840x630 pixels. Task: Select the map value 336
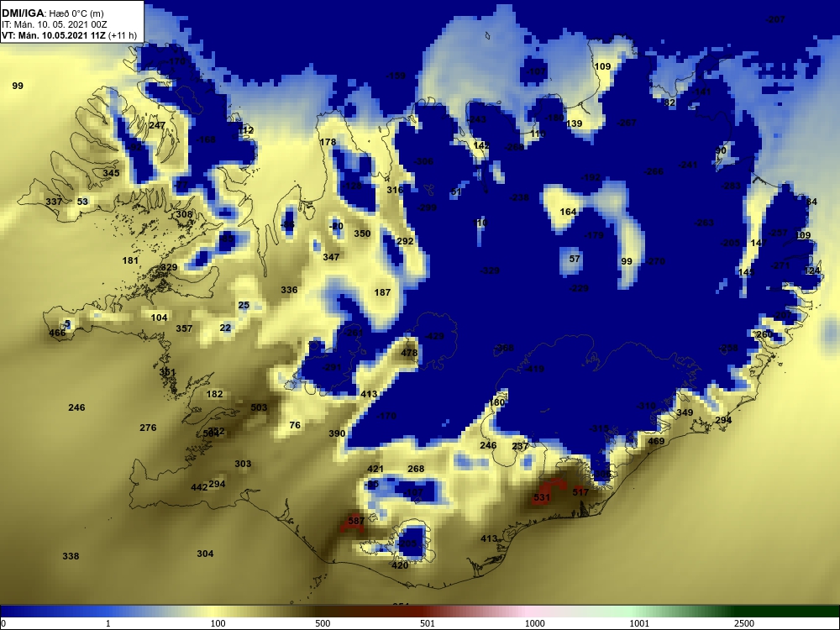[x=289, y=290]
